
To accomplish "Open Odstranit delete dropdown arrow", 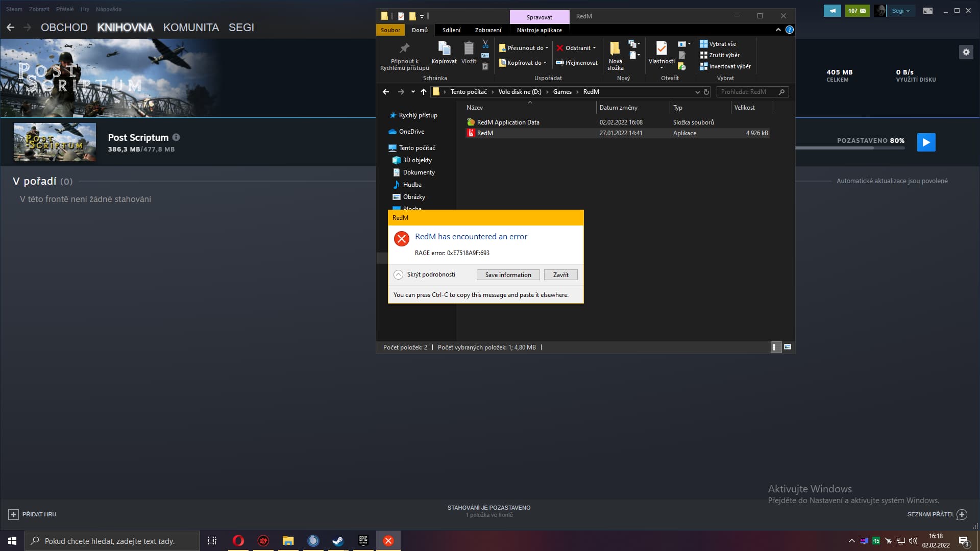I will tap(594, 48).
